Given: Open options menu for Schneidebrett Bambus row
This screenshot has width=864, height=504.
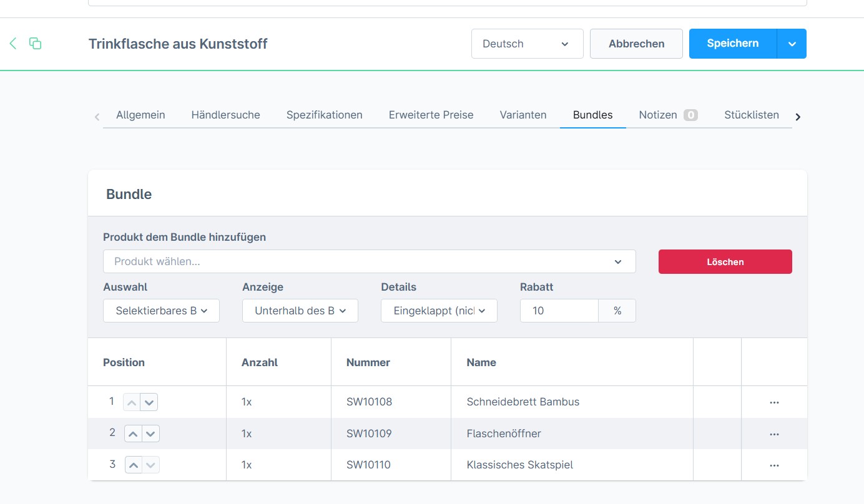Looking at the screenshot, I should pos(774,402).
